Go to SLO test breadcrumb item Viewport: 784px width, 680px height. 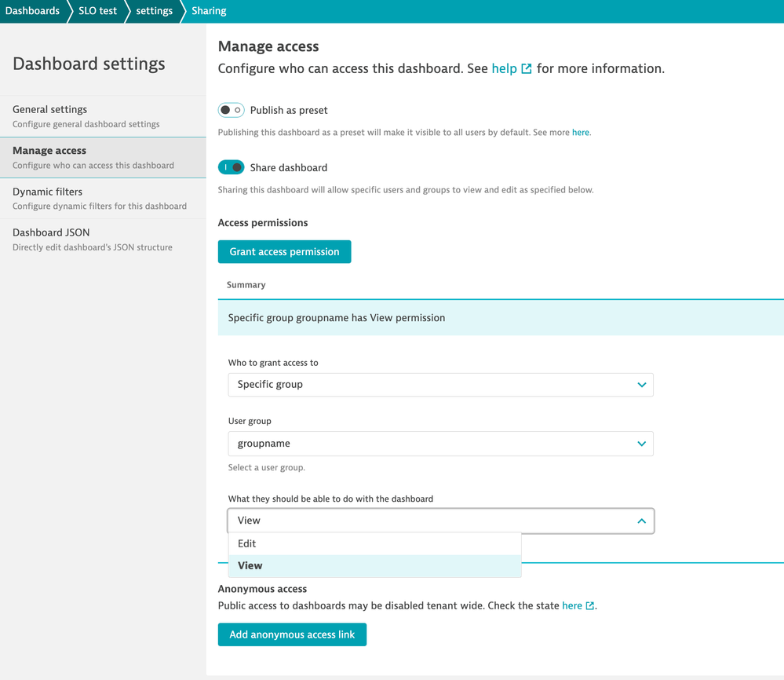[x=97, y=11]
